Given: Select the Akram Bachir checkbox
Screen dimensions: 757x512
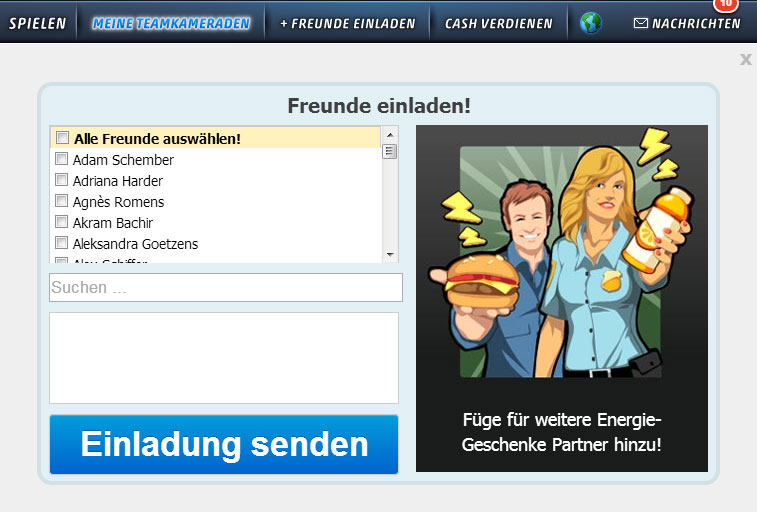Looking at the screenshot, I should tap(61, 222).
